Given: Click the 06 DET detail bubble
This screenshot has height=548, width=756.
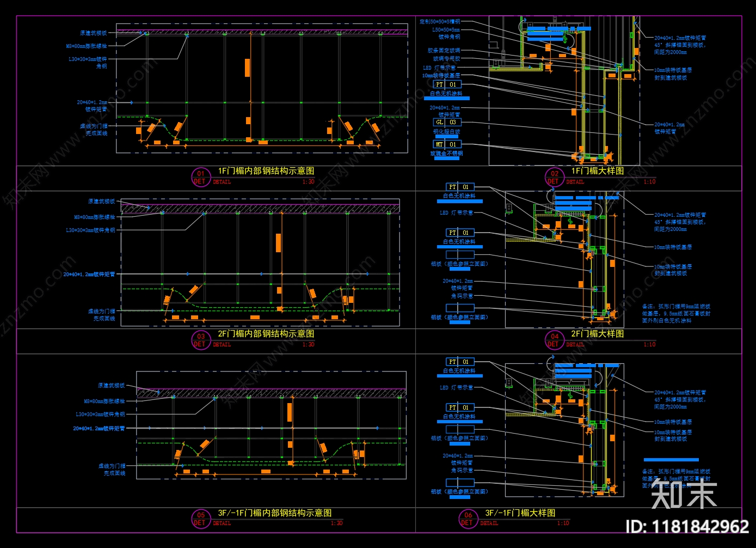Looking at the screenshot, I should coord(468,519).
